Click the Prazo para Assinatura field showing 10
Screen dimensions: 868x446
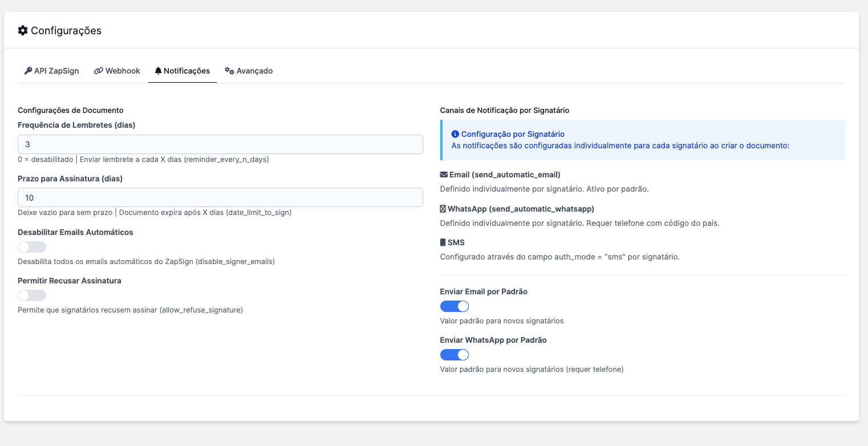pyautogui.click(x=220, y=198)
